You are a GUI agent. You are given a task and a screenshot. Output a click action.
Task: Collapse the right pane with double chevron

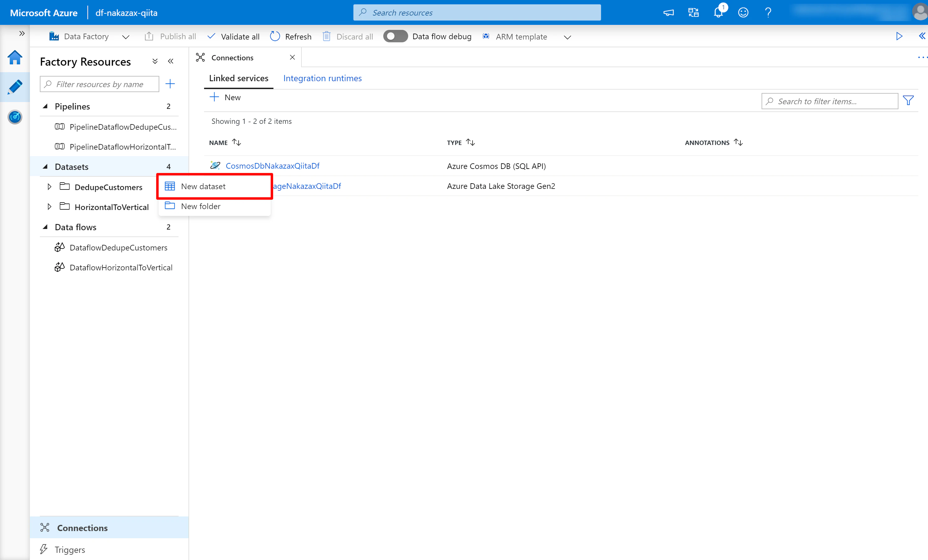point(921,36)
